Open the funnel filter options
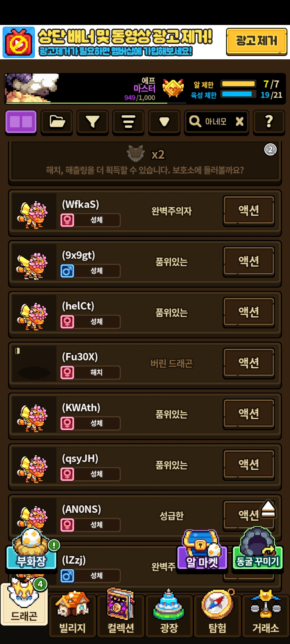 coord(93,122)
